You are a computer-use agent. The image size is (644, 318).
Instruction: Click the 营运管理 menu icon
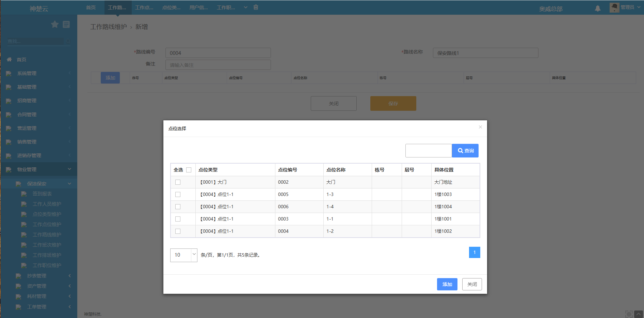pyautogui.click(x=9, y=128)
